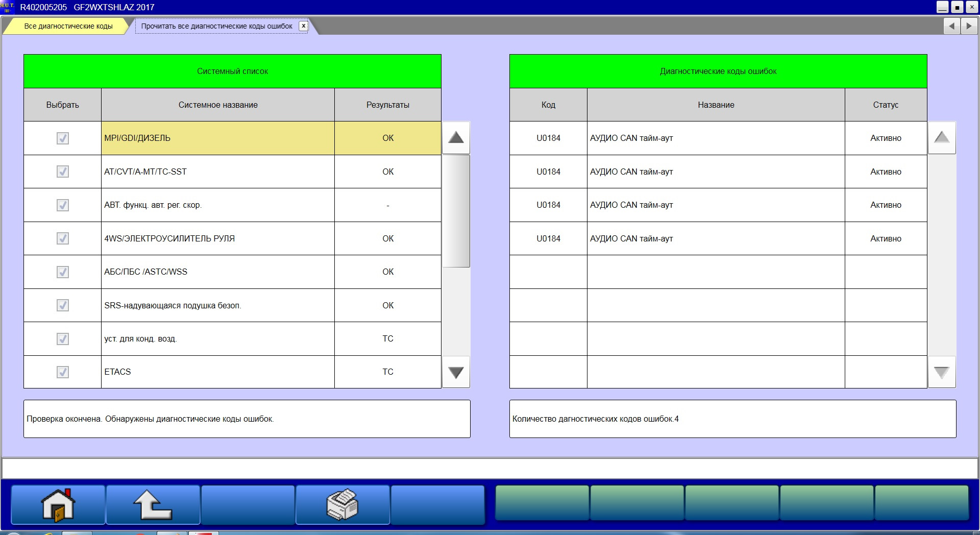Image resolution: width=980 pixels, height=535 pixels.
Task: Click Результаты column header
Action: point(388,105)
